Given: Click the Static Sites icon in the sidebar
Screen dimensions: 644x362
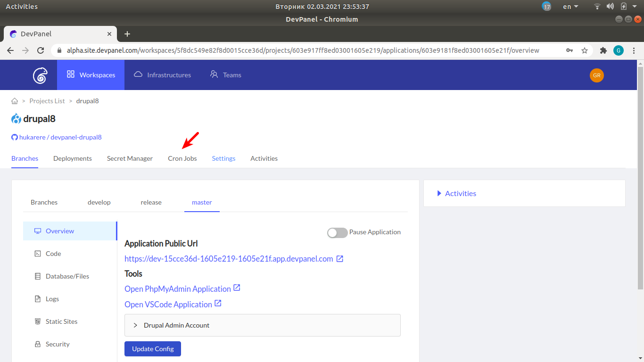Looking at the screenshot, I should (38, 321).
